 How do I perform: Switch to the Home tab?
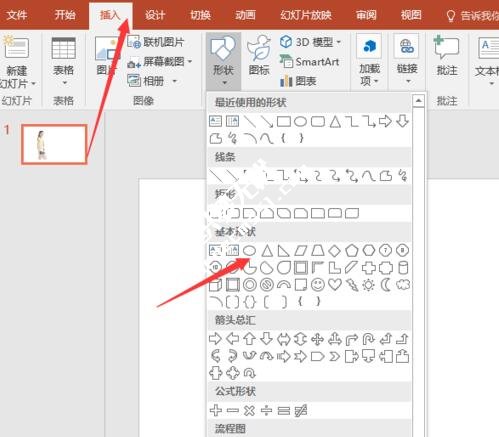coord(65,15)
